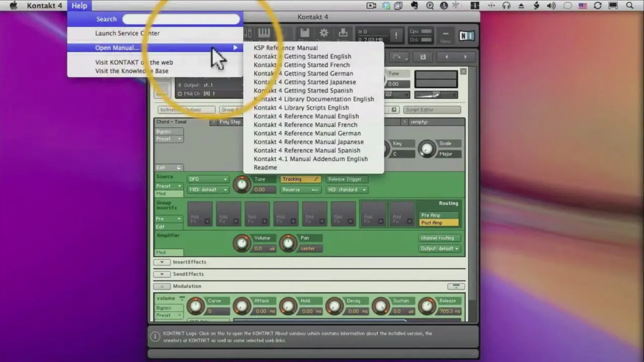The image size is (644, 362).
Task: Save the instrument with the disk icon
Action: coord(423,57)
